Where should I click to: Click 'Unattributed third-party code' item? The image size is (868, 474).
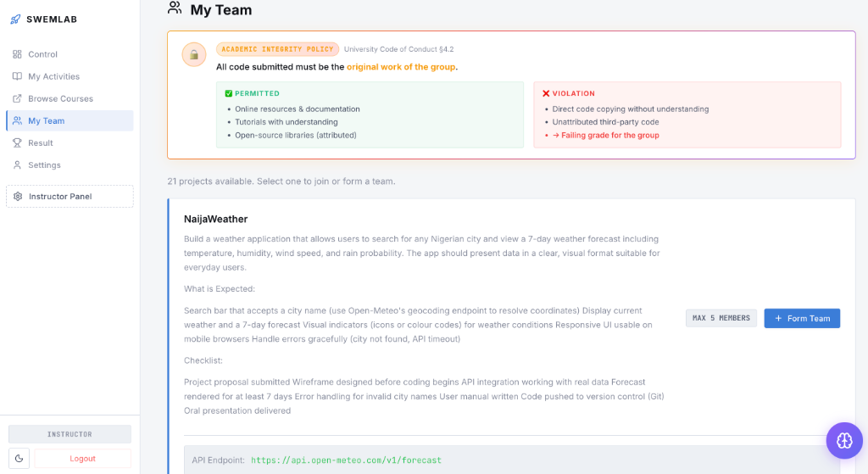(x=605, y=122)
